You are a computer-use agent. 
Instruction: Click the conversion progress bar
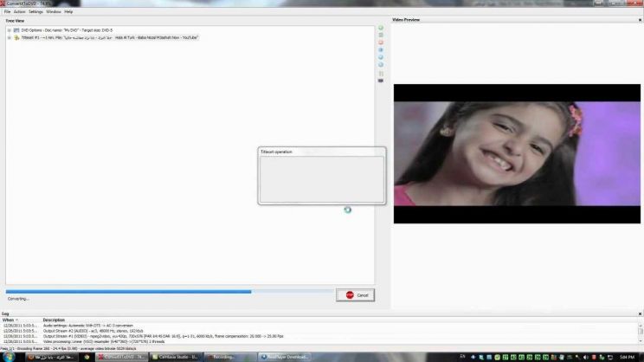click(170, 292)
